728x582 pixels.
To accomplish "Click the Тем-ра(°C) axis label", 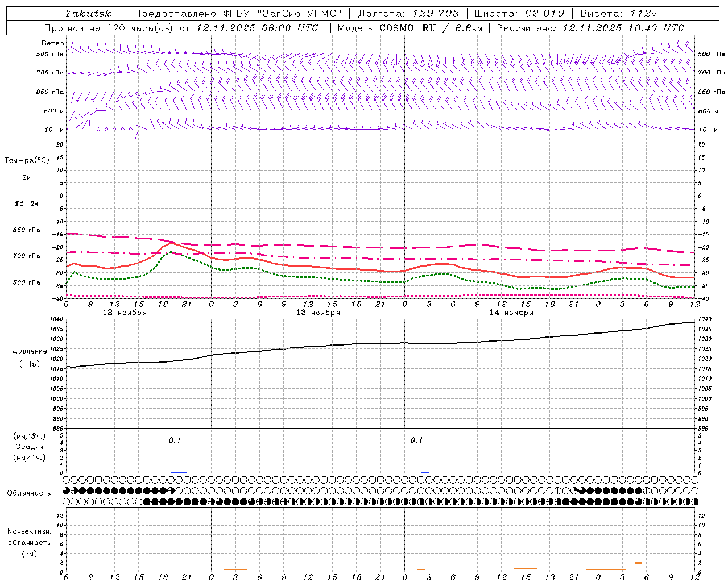I will click(27, 161).
